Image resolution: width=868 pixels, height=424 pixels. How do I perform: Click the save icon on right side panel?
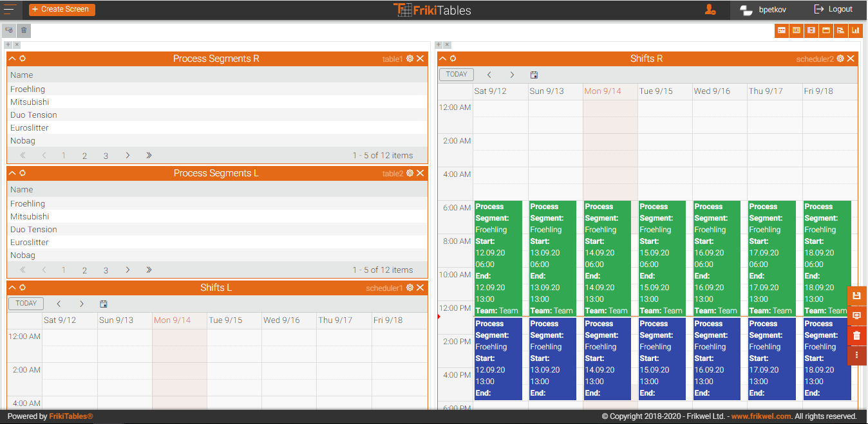click(856, 296)
